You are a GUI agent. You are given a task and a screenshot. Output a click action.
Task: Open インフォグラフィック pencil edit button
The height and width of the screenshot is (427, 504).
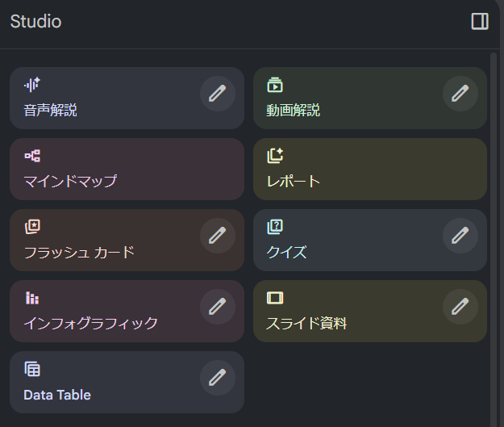click(x=218, y=307)
